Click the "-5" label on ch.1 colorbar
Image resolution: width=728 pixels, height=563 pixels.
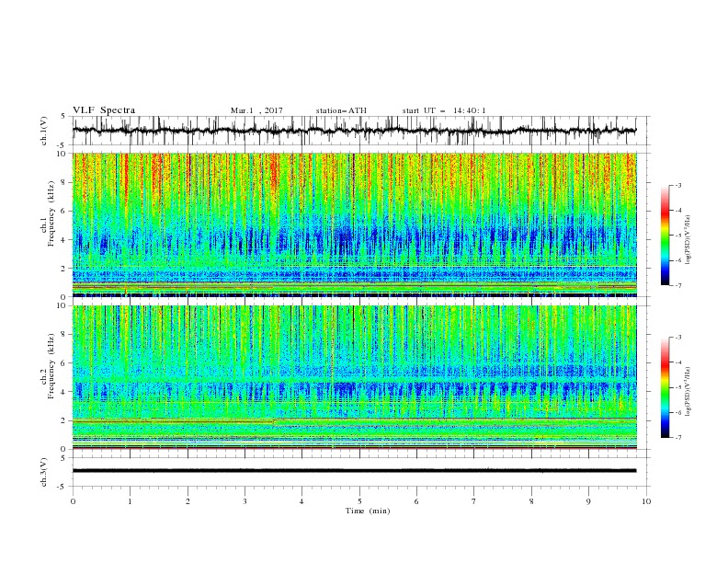[x=677, y=236]
